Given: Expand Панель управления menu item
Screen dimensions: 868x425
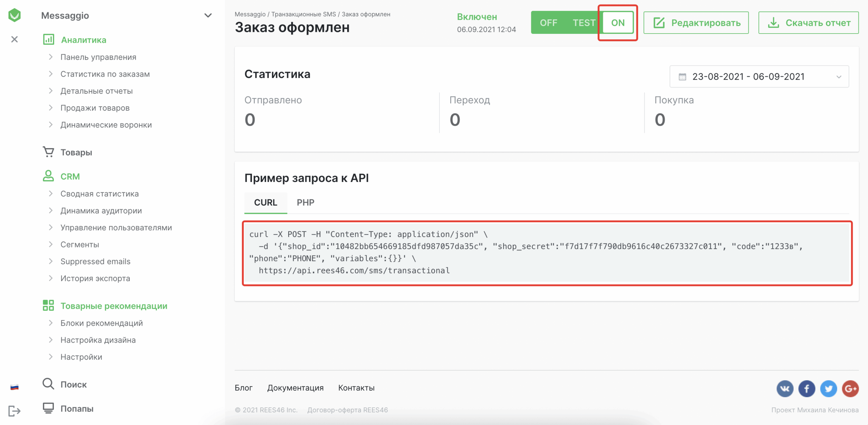Looking at the screenshot, I should click(98, 57).
